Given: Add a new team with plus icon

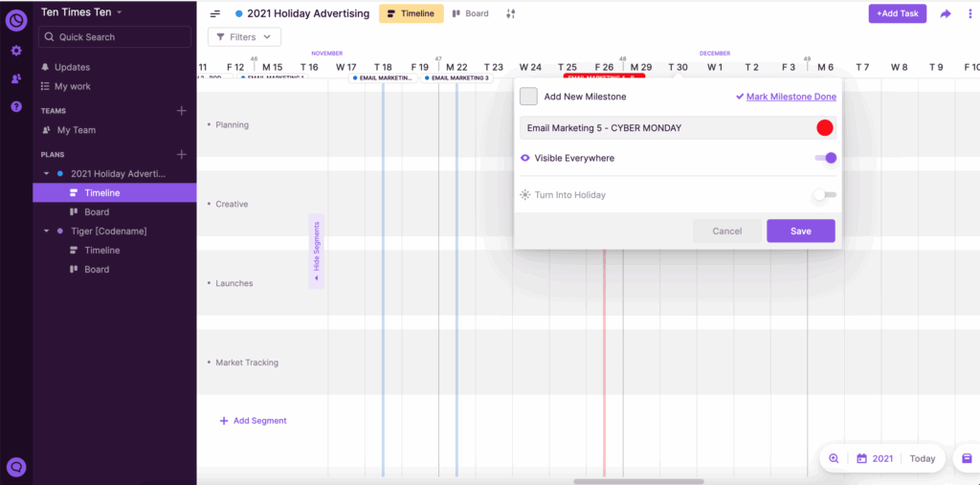Looking at the screenshot, I should pyautogui.click(x=181, y=111).
